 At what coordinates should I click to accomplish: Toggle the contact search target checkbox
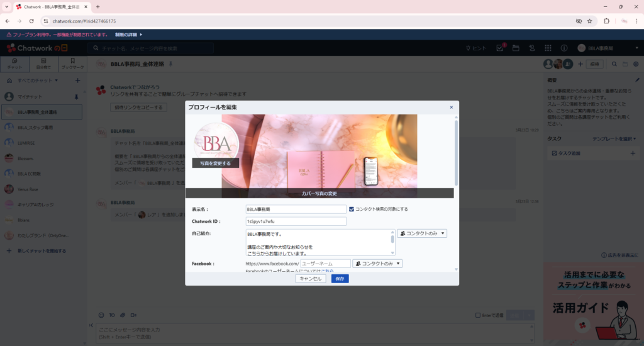click(352, 209)
